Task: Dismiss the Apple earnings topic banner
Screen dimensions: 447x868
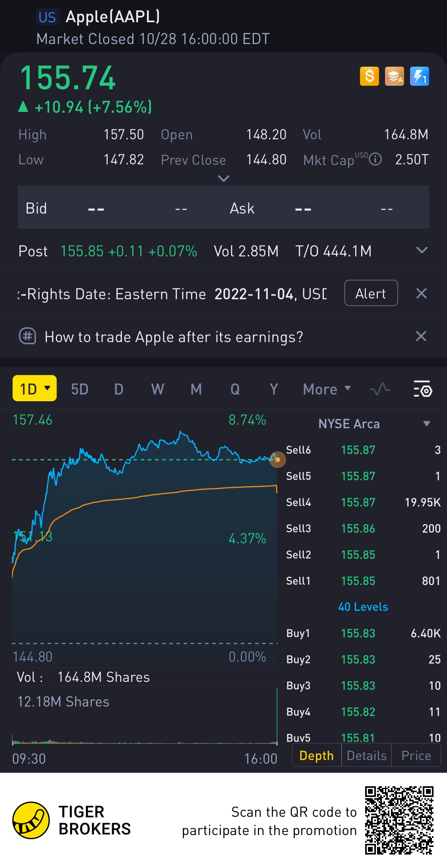Action: [x=421, y=337]
